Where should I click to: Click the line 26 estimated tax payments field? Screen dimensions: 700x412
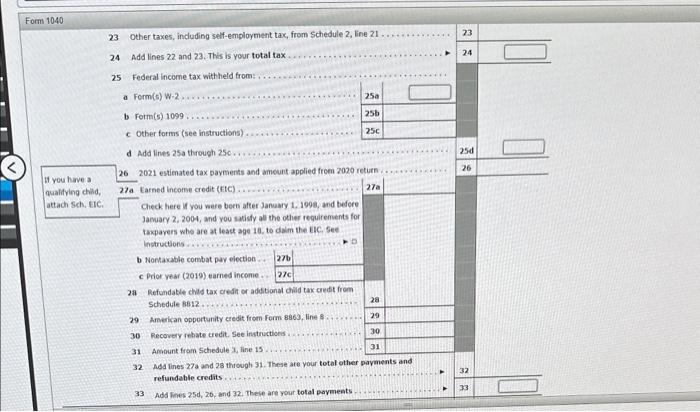(512, 167)
